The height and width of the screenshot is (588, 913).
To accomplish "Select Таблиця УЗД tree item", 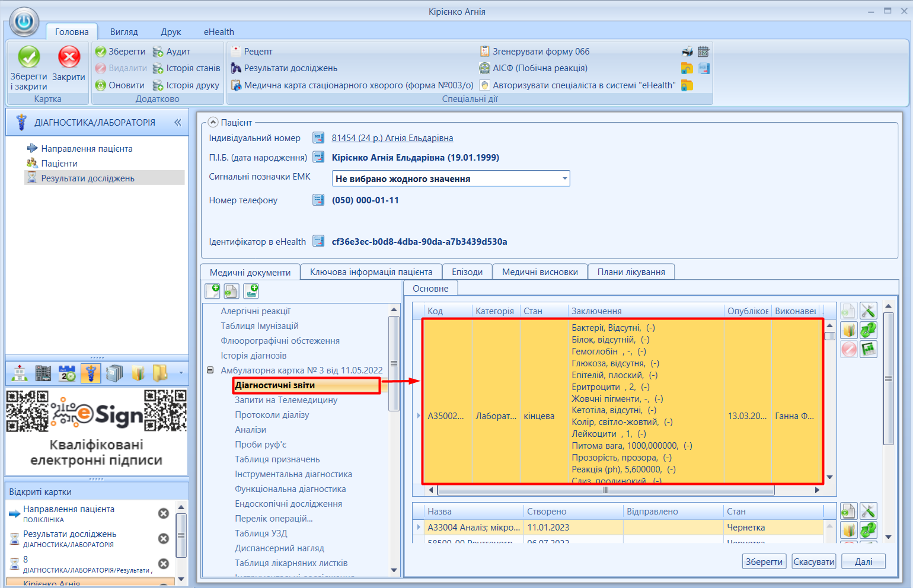I will click(261, 533).
